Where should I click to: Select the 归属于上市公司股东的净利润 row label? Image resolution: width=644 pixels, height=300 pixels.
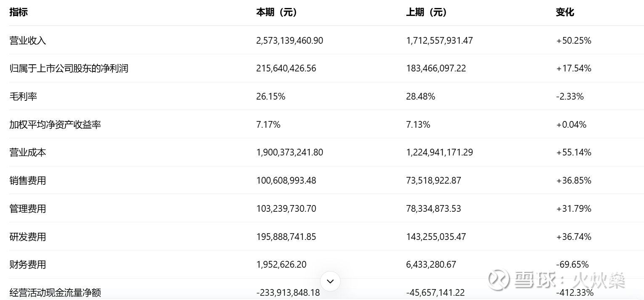[69, 68]
